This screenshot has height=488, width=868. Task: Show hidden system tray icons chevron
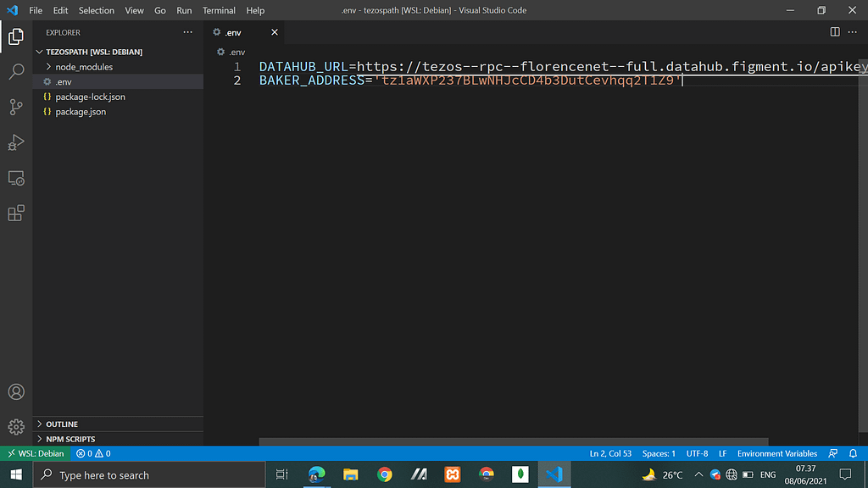click(x=698, y=474)
